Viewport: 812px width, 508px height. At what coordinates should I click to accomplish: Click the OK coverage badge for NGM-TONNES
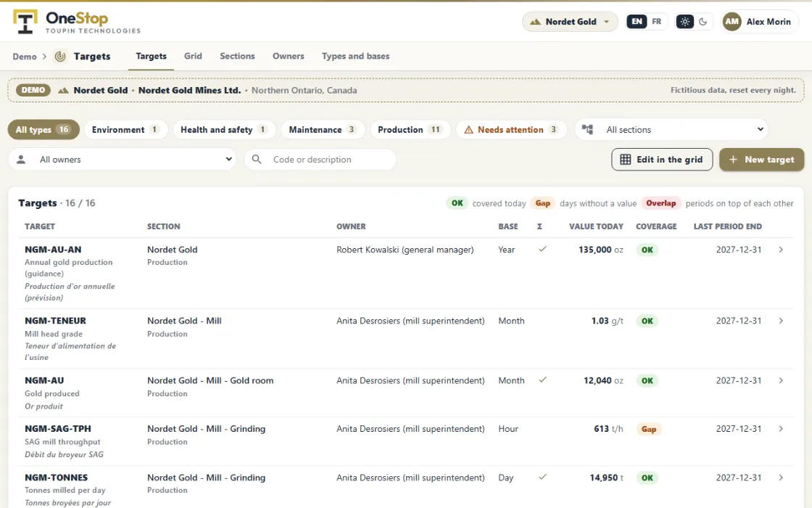[647, 478]
